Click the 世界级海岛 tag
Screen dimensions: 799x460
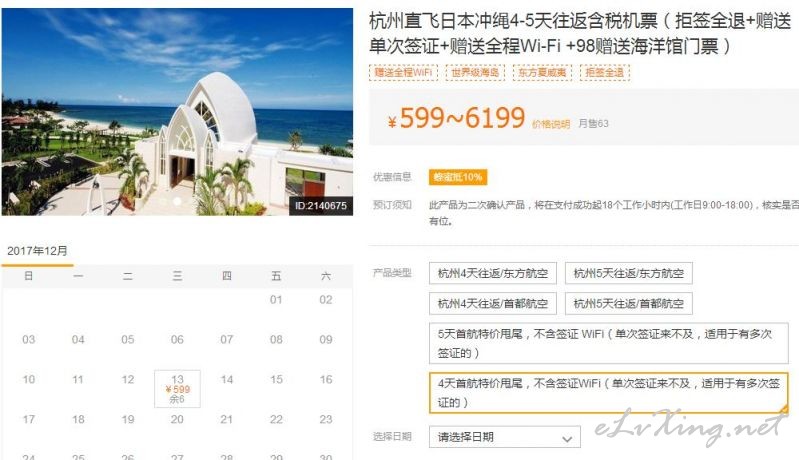click(475, 72)
